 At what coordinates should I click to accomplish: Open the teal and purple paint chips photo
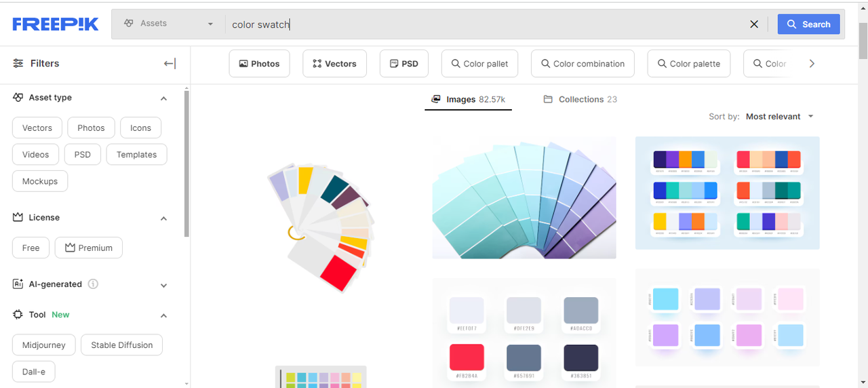tap(524, 198)
